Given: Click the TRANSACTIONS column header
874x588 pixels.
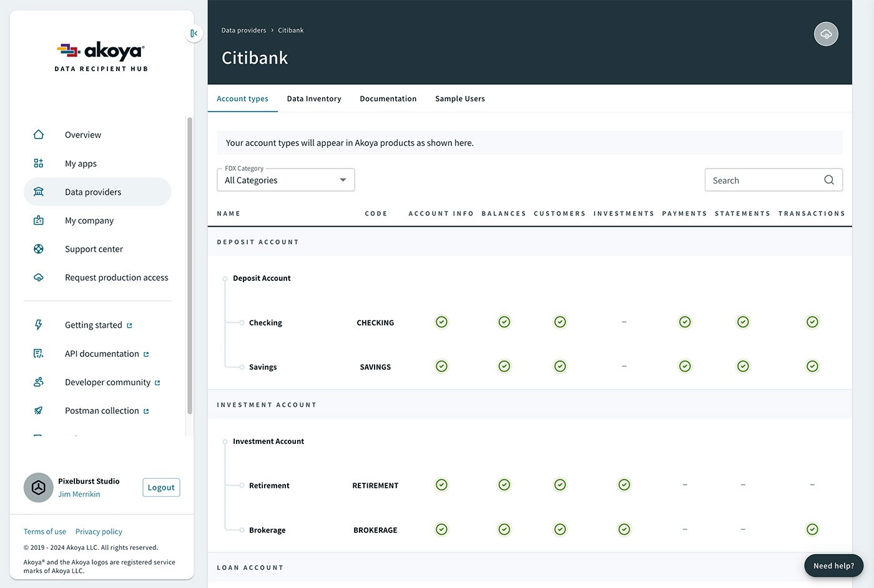Looking at the screenshot, I should 812,213.
